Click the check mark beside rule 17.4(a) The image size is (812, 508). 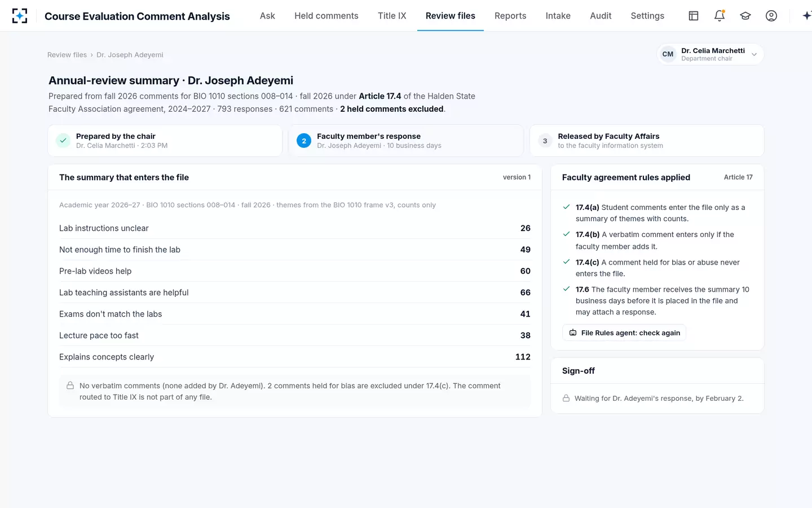pos(566,207)
